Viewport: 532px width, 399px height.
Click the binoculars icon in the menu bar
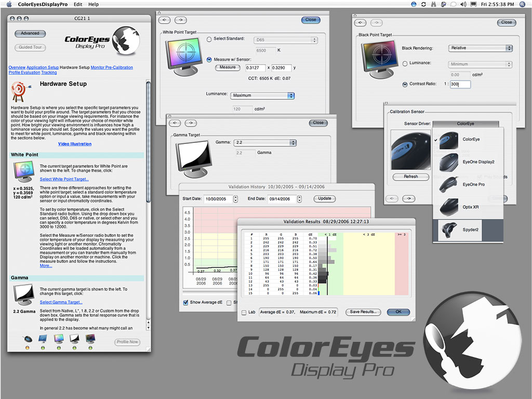tap(433, 4)
